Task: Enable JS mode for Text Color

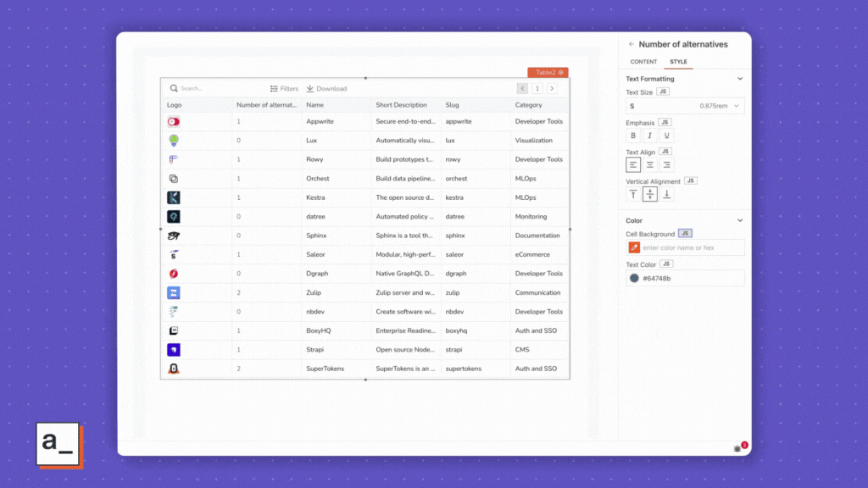Action: tap(666, 264)
